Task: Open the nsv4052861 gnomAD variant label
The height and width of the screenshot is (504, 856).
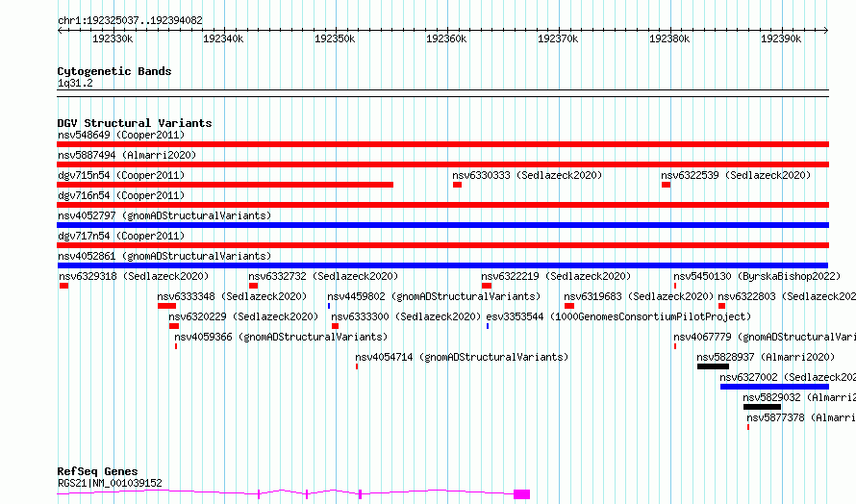Action: tap(164, 256)
